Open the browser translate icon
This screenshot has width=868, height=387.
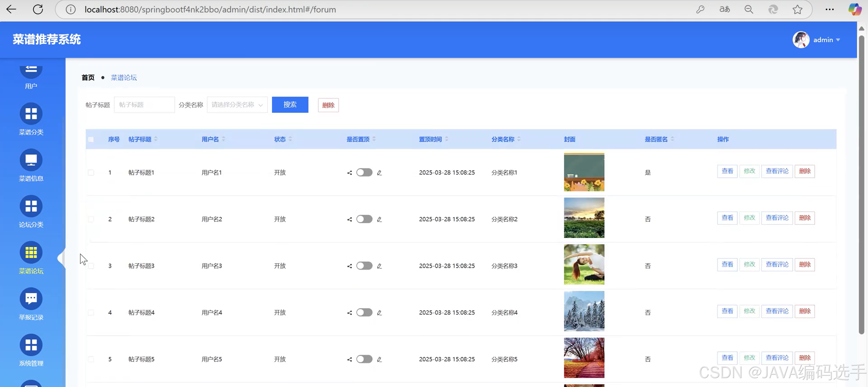(x=724, y=9)
